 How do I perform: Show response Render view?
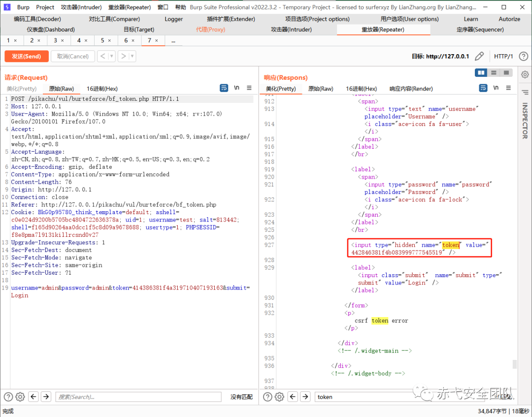[411, 89]
